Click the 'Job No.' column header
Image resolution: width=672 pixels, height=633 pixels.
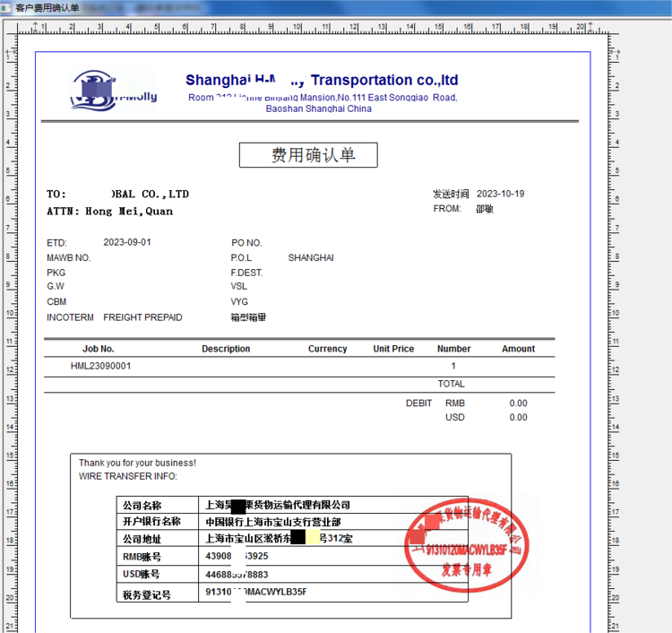[x=99, y=349]
